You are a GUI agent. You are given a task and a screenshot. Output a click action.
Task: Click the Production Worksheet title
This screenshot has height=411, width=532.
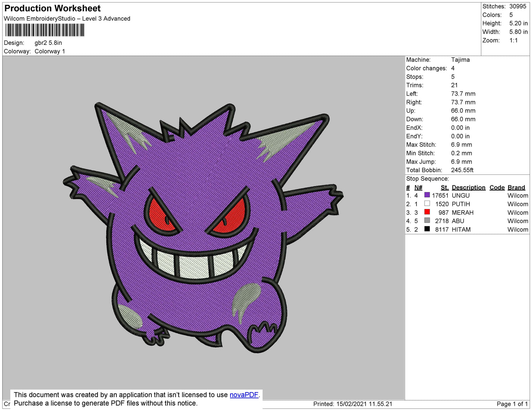52,8
